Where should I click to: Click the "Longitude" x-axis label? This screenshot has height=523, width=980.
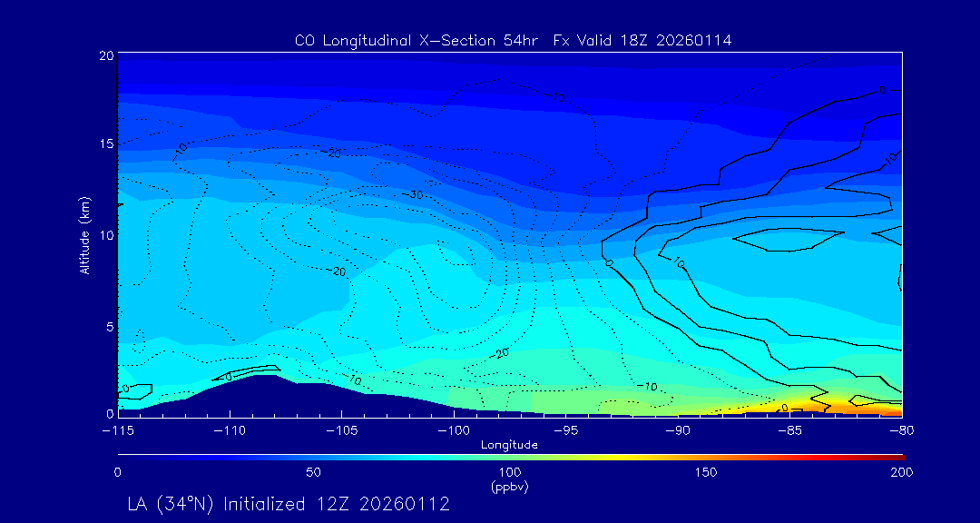pyautogui.click(x=510, y=445)
